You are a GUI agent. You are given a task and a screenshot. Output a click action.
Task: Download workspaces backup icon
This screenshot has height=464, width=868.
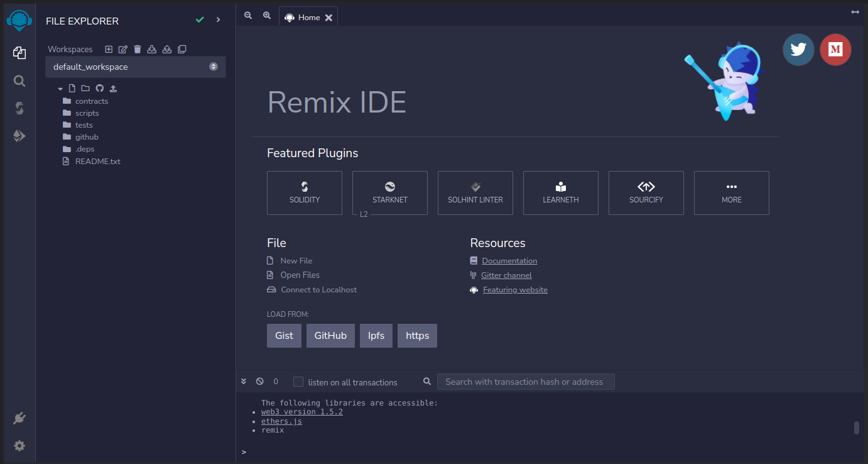pos(151,49)
